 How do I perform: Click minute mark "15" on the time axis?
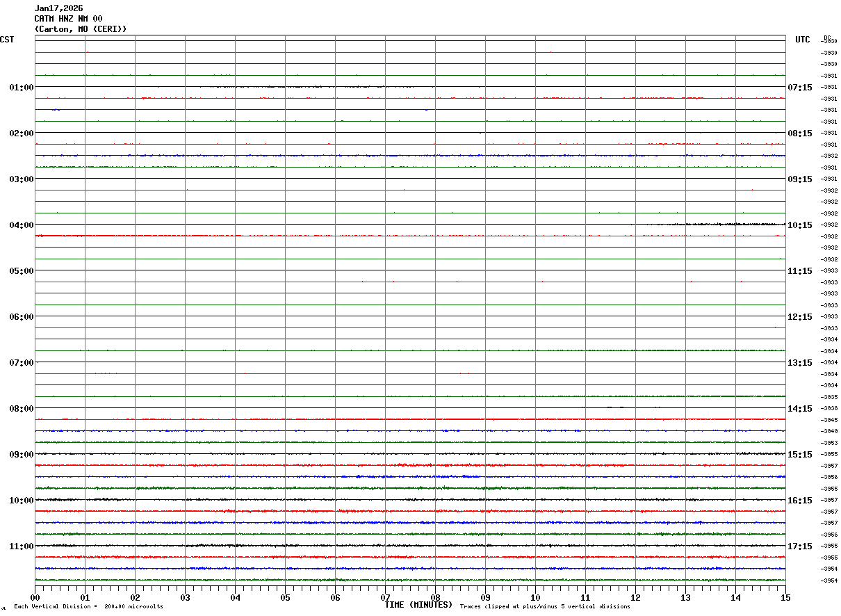point(785,597)
